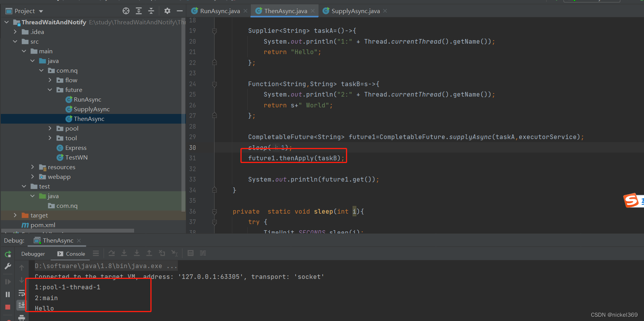Click the Step Into debug icon
Screen dimensions: 644x321
point(124,253)
